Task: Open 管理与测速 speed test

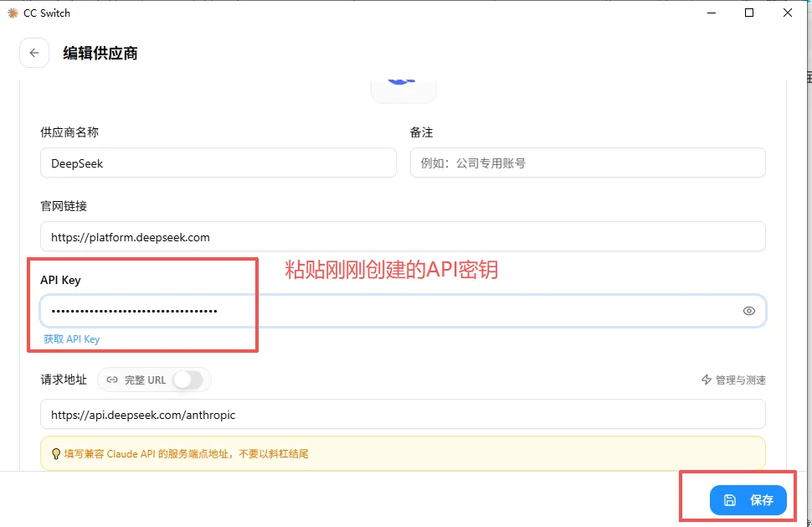Action: pos(733,380)
